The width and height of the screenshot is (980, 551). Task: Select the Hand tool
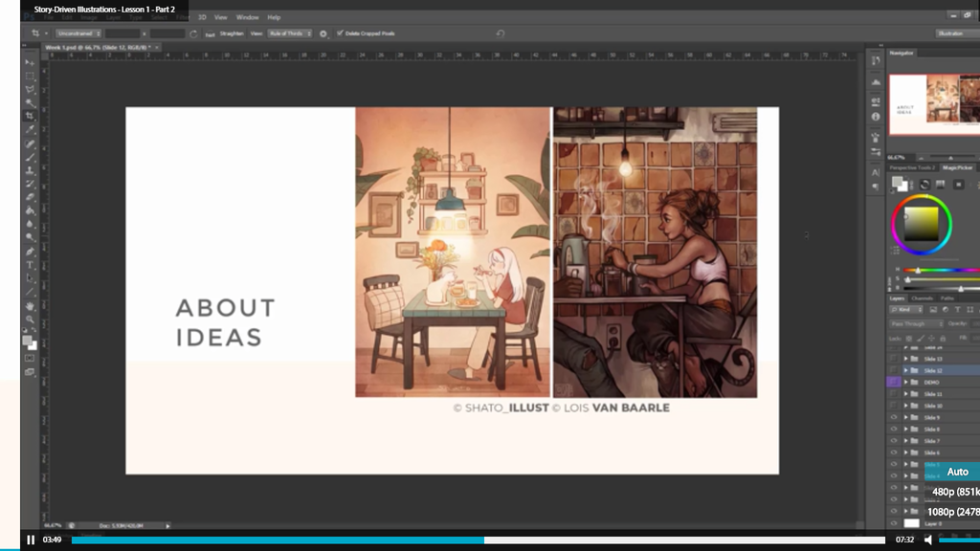pos(30,305)
